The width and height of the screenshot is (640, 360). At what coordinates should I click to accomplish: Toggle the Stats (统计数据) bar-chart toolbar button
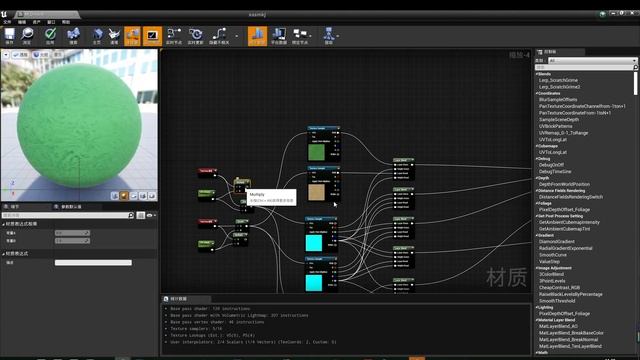click(257, 36)
